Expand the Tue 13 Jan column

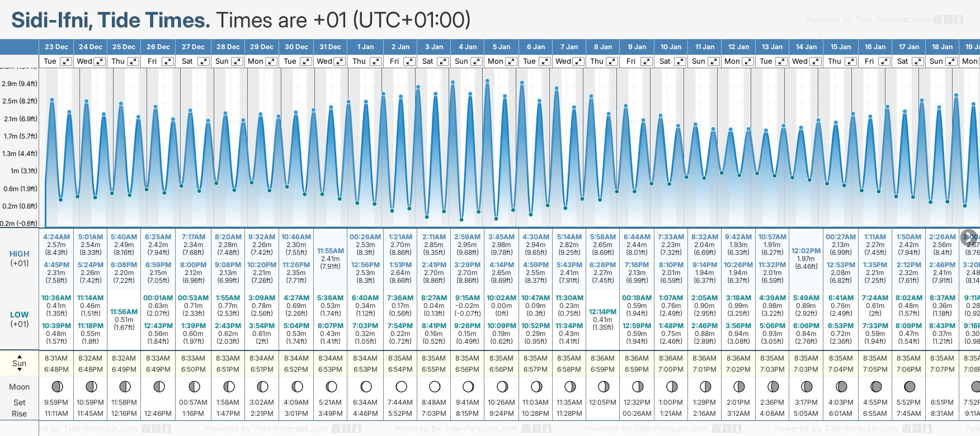click(x=781, y=61)
